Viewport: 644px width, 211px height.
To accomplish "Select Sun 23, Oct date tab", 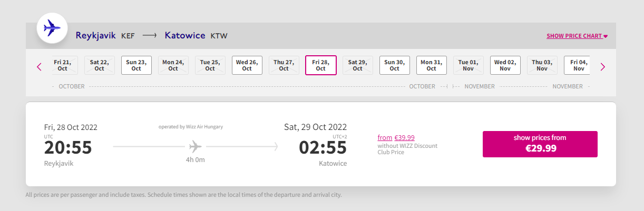I will 136,65.
